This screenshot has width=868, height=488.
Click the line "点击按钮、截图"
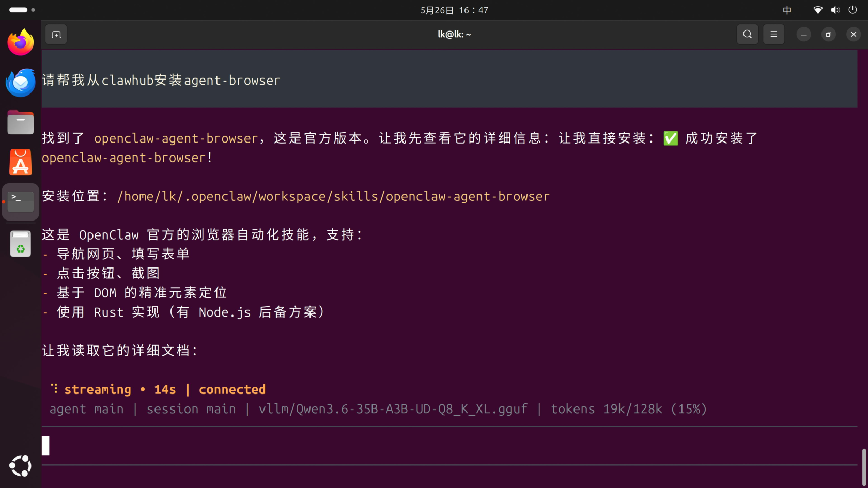109,273
